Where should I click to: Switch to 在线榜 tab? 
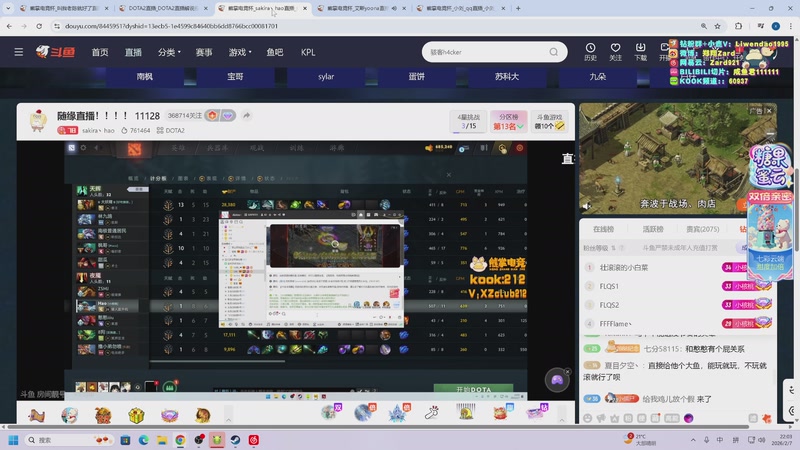(x=604, y=229)
